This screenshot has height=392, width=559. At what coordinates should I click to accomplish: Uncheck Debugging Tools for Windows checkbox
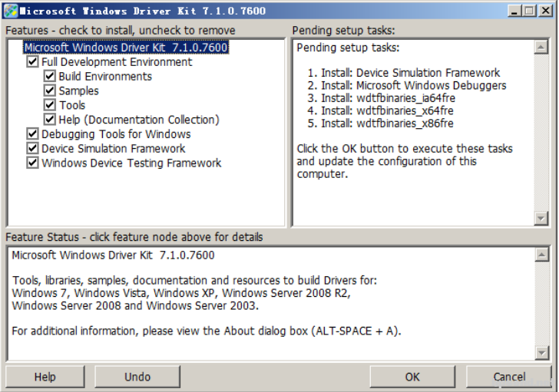coord(32,134)
